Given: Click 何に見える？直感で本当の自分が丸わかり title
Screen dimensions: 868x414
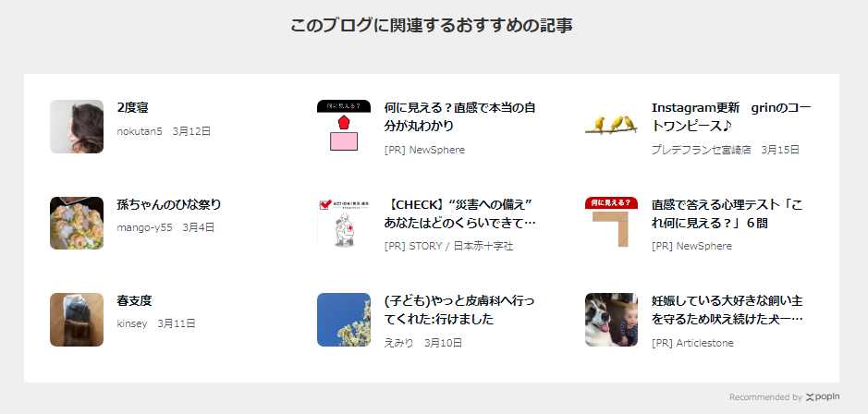Looking at the screenshot, I should click(x=460, y=116).
